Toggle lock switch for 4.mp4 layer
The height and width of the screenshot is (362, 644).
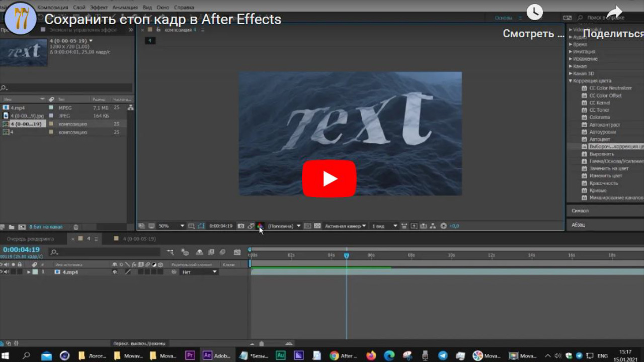pyautogui.click(x=20, y=272)
